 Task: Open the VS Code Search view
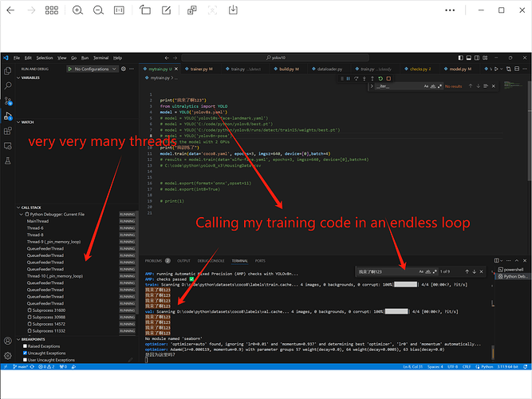(x=7, y=85)
